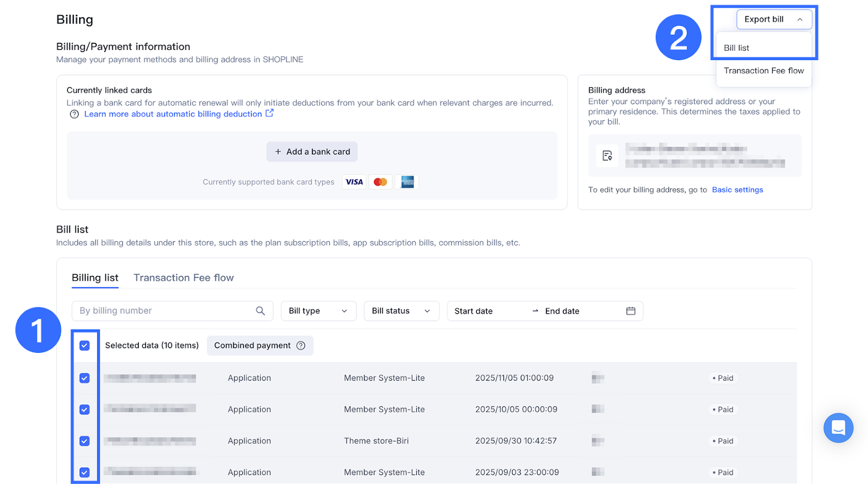Choose Bill list from export menu

pos(736,48)
